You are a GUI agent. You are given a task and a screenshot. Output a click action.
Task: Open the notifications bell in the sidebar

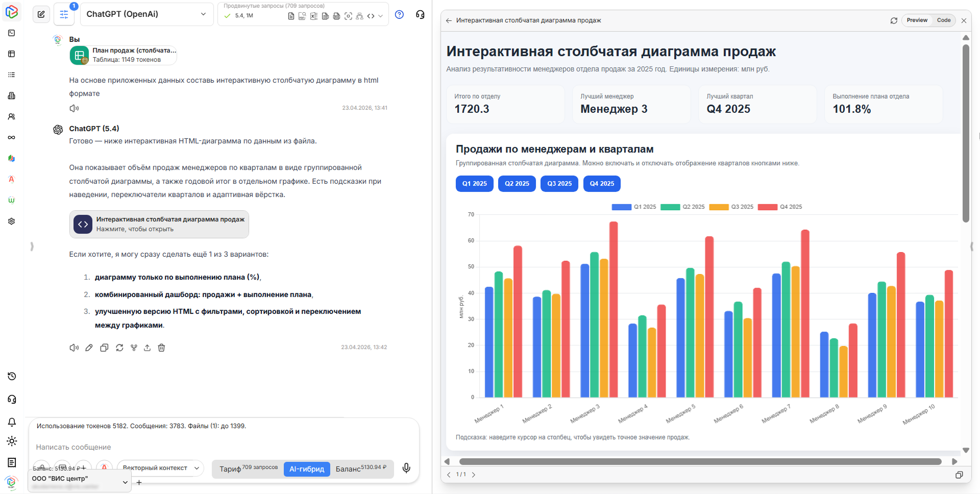11,422
